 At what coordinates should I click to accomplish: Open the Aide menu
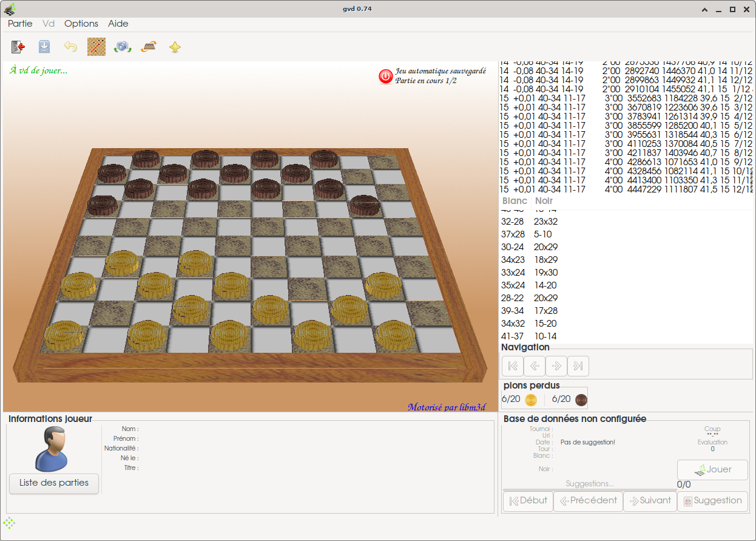click(118, 24)
